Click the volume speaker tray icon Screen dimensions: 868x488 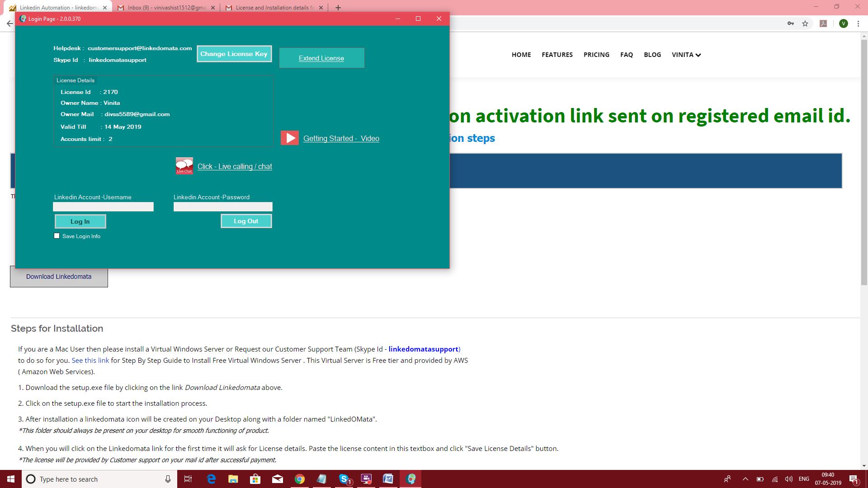(789, 479)
